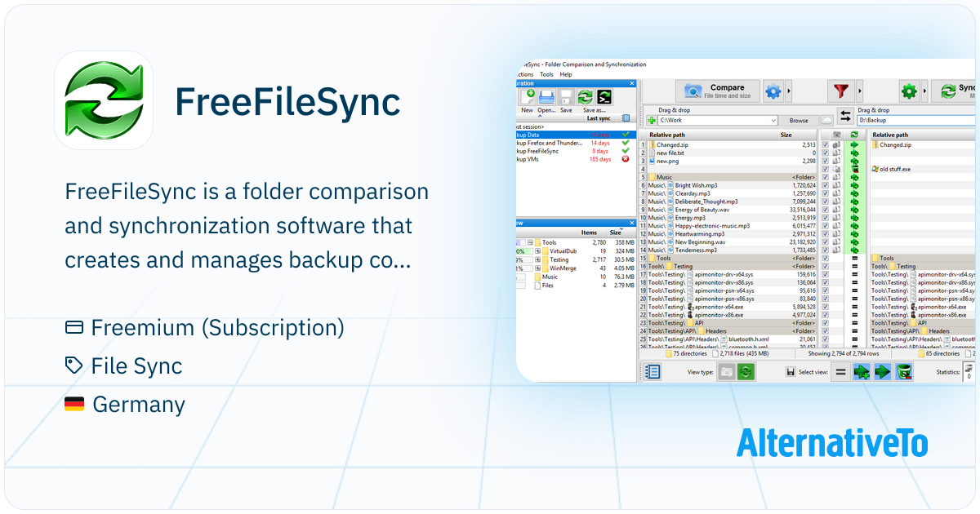The height and width of the screenshot is (514, 980).
Task: Click the left Browse button
Action: [x=798, y=120]
